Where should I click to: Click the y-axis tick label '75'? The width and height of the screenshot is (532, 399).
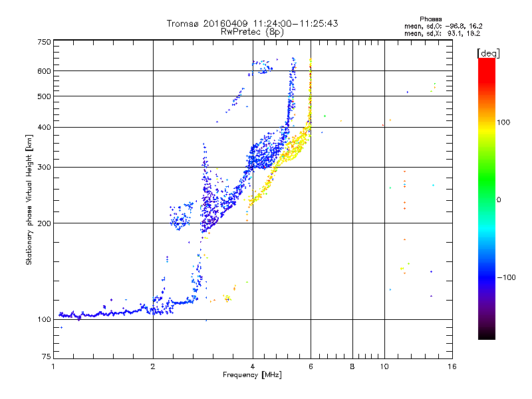(47, 356)
